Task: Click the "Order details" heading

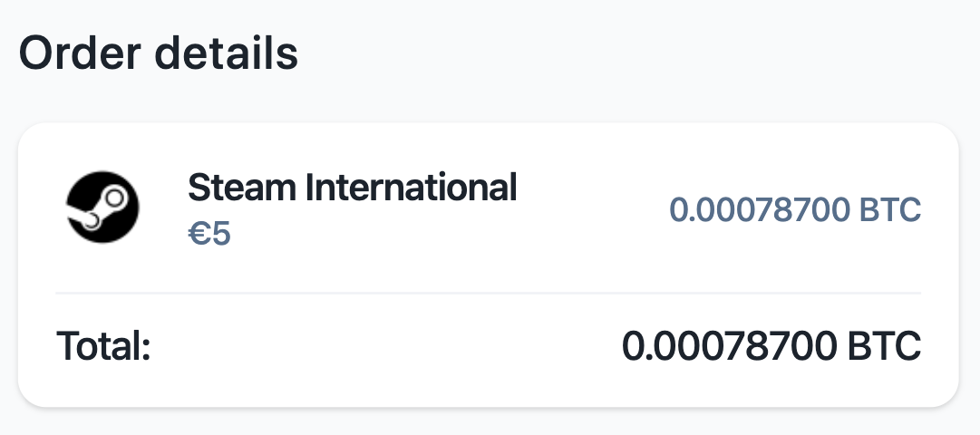Action: (x=159, y=54)
